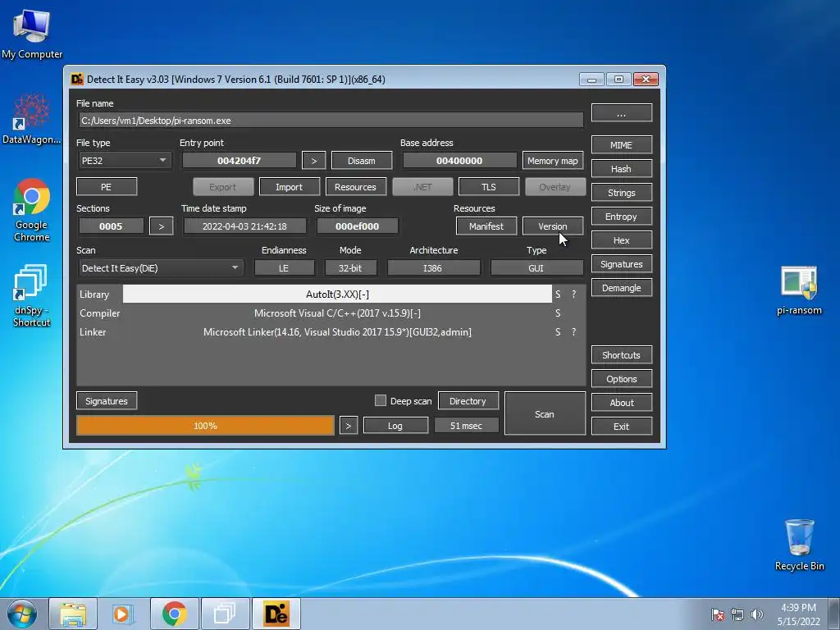Screen dimensions: 840x630
Task: Click the Directory button
Action: click(x=468, y=400)
